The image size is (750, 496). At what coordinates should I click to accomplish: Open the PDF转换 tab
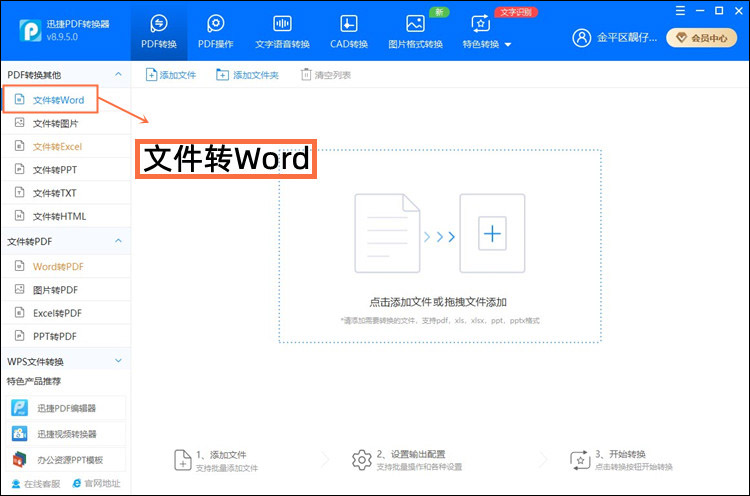[159, 32]
